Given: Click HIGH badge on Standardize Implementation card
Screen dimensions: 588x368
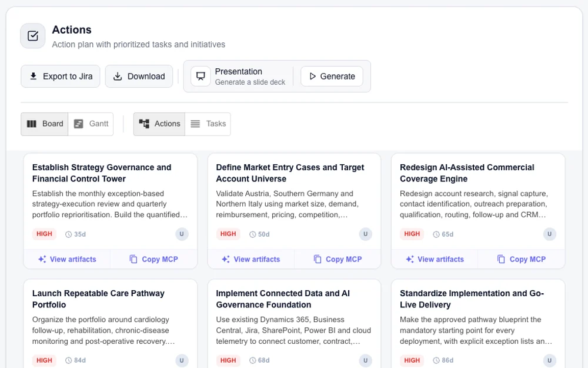Looking at the screenshot, I should [412, 360].
